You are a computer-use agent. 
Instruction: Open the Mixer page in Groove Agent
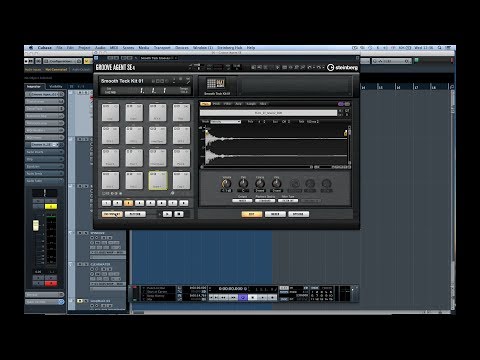(275, 214)
